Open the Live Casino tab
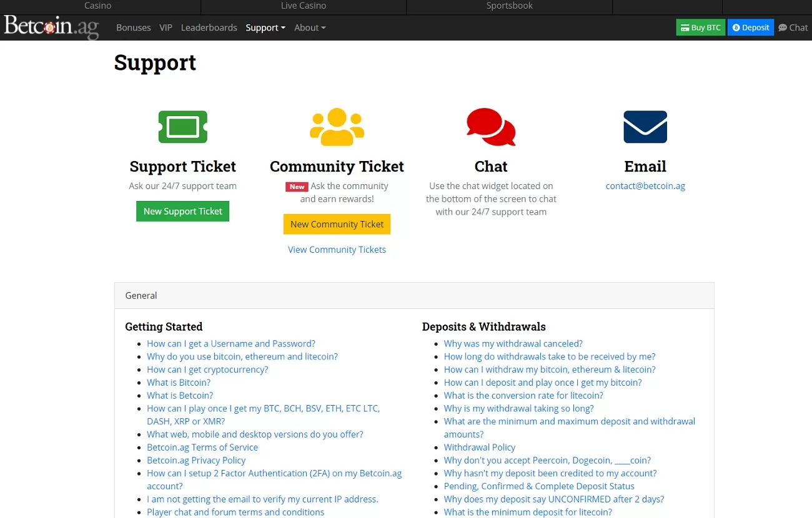Image resolution: width=812 pixels, height=518 pixels. [x=304, y=6]
